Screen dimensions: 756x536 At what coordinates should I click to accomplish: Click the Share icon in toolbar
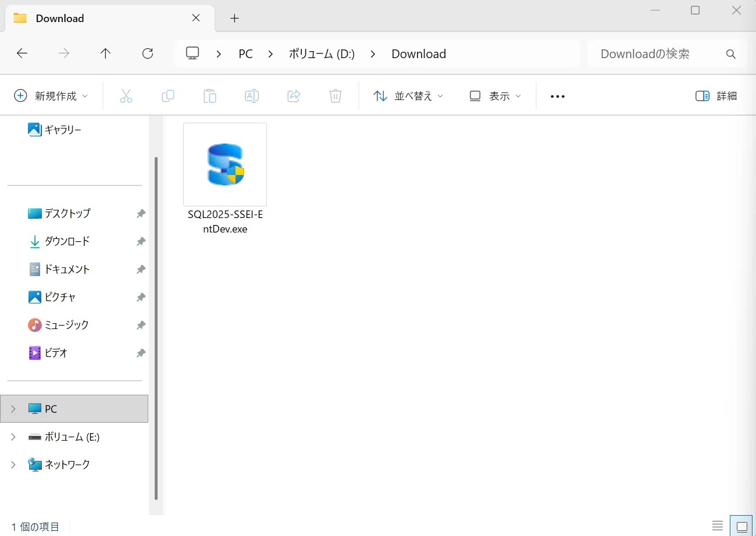point(294,96)
